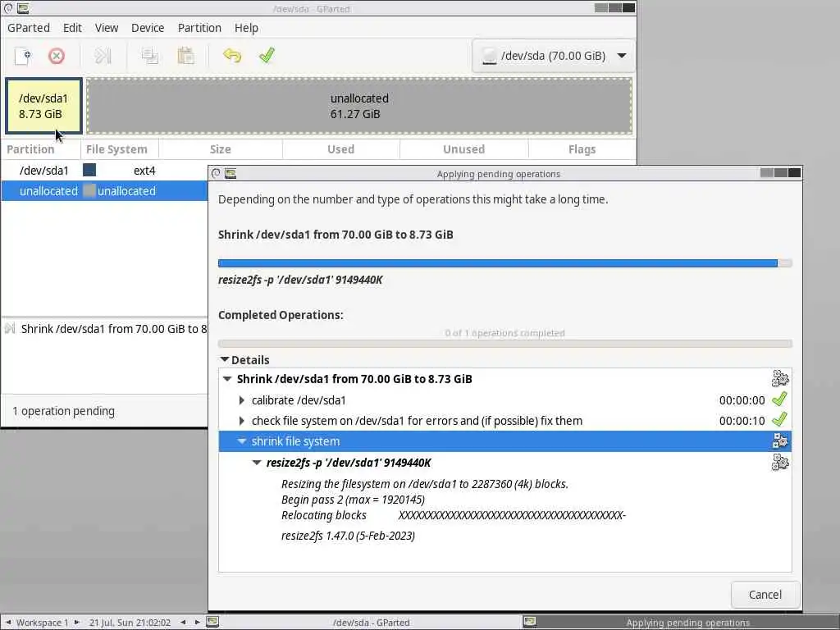Click the gears icon on shrink file system row

pos(780,441)
